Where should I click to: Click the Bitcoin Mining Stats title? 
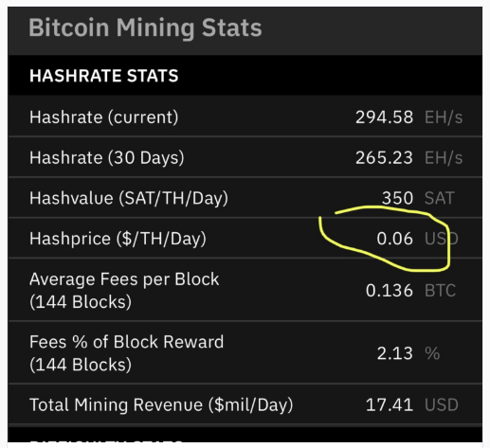[145, 28]
